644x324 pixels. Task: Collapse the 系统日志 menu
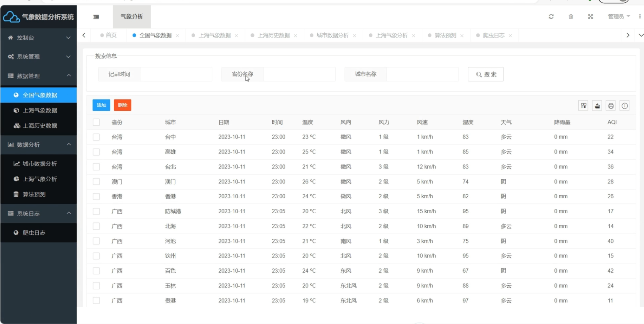pos(38,214)
